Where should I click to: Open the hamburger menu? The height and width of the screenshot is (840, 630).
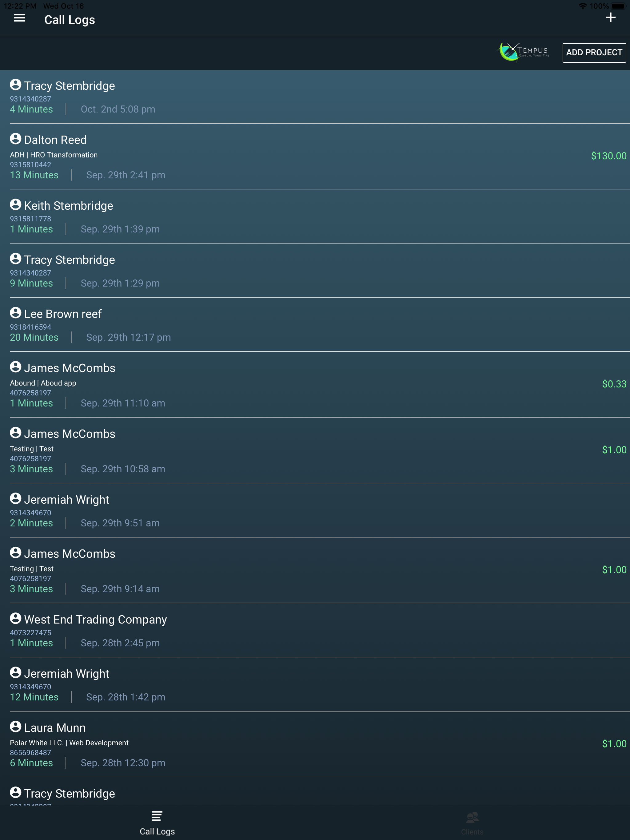(19, 18)
